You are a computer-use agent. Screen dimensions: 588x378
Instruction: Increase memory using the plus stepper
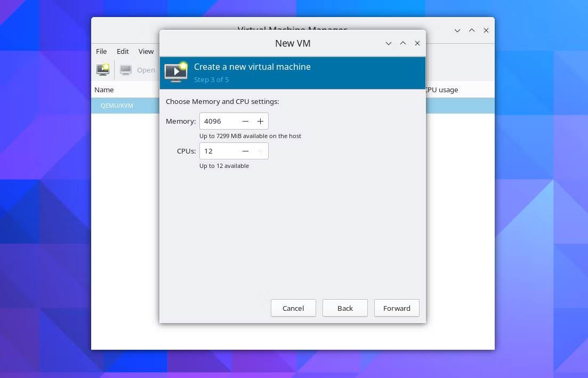pos(260,121)
